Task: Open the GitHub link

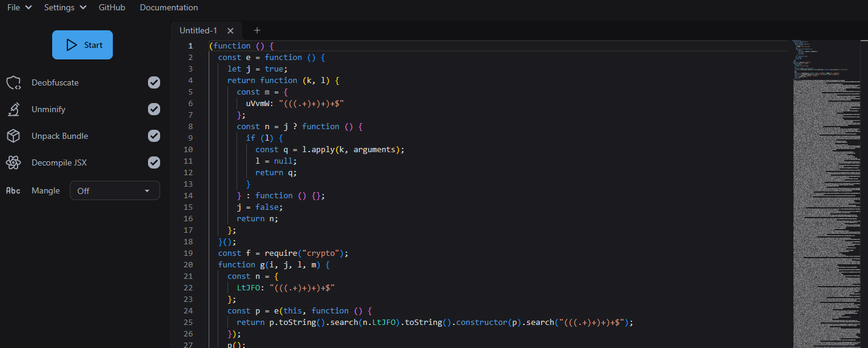Action: [x=112, y=8]
